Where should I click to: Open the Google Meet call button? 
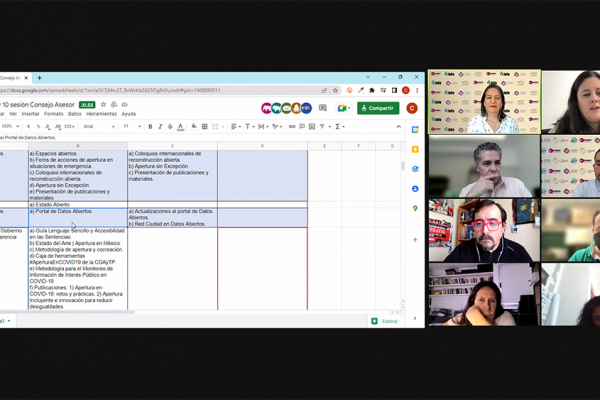coord(343,108)
